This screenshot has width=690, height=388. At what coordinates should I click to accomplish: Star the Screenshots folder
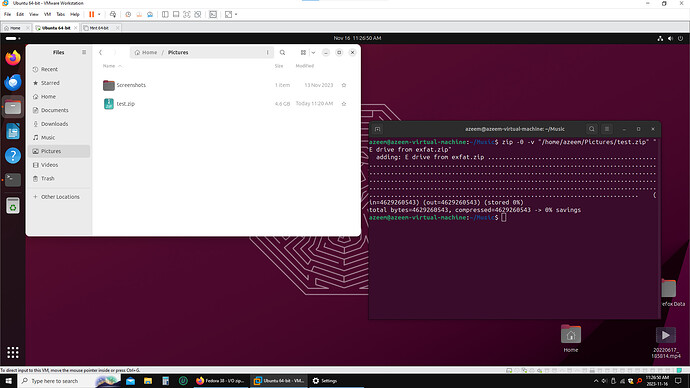(x=344, y=85)
